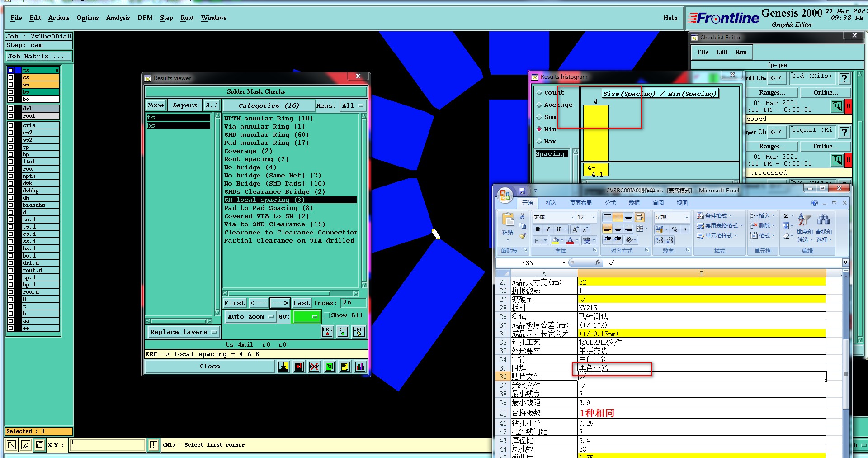Select the Sum radio option in histogram
Image resolution: width=868 pixels, height=458 pixels.
click(x=539, y=117)
